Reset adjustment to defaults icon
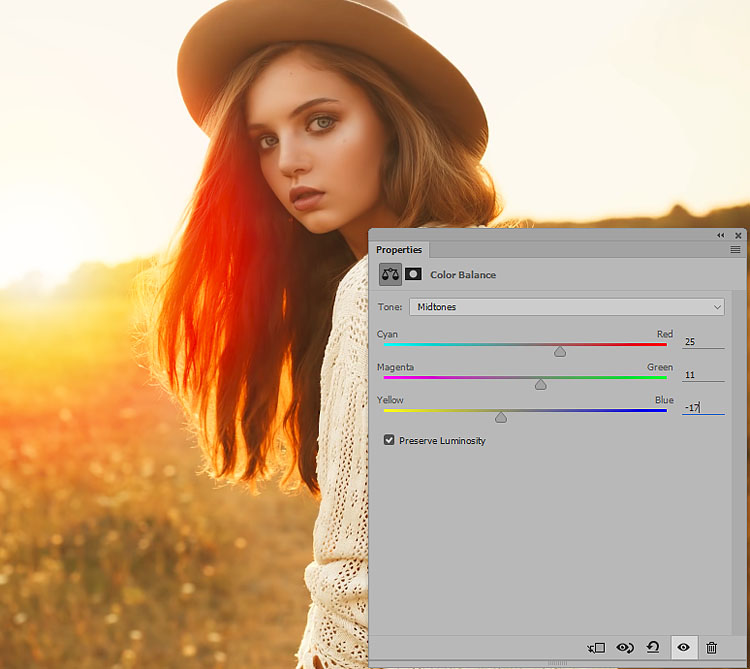The height and width of the screenshot is (669, 750). click(653, 647)
